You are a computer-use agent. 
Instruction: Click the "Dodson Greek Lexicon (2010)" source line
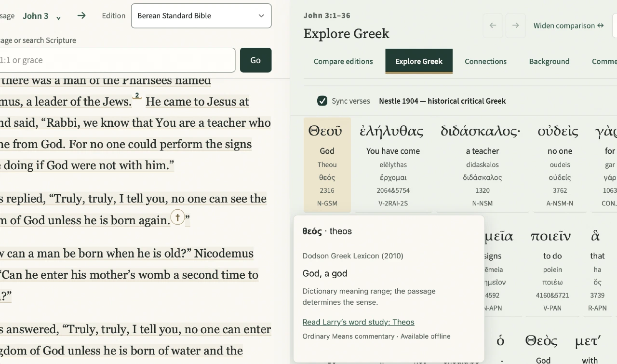(353, 256)
